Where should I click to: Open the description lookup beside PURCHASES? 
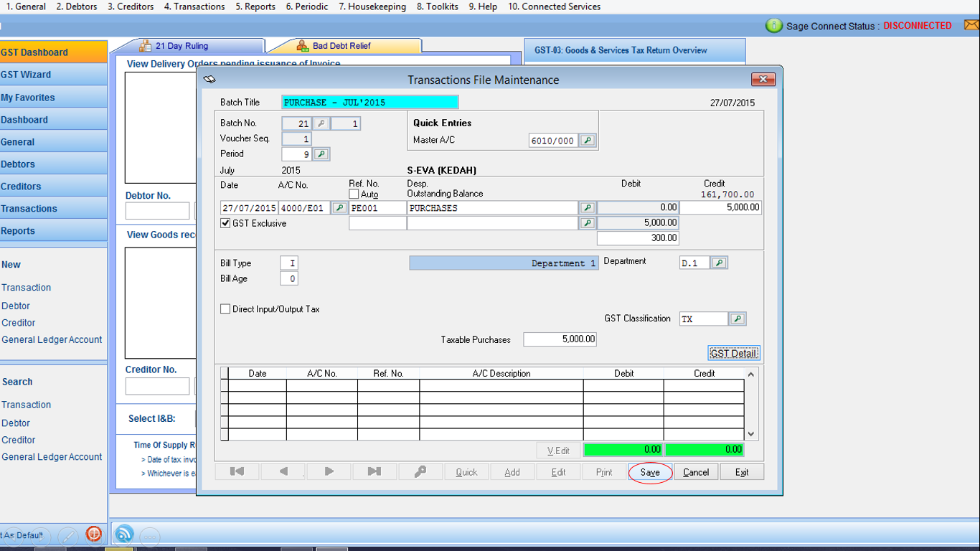click(588, 208)
